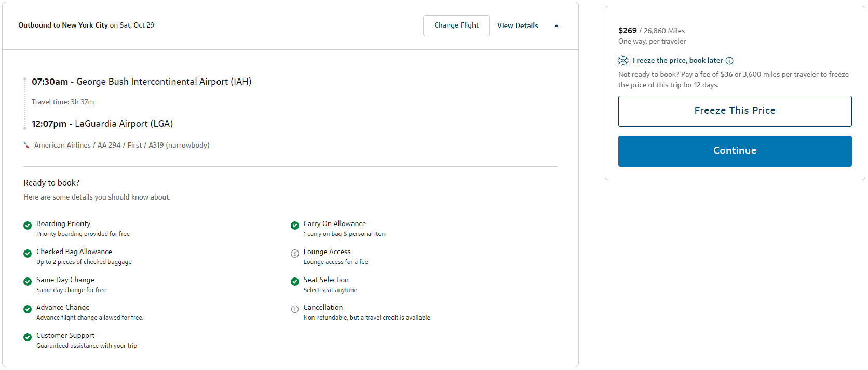Select the "Same Day Change" label
The width and height of the screenshot is (868, 370).
tap(65, 280)
